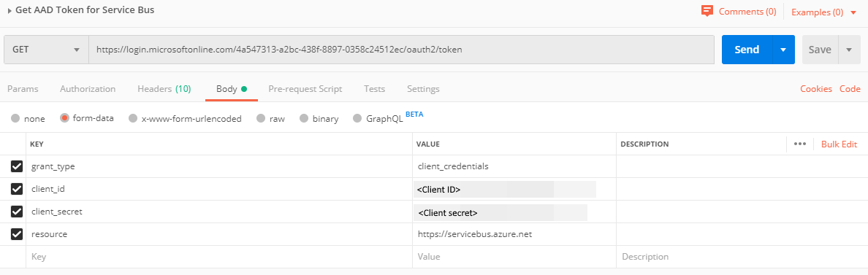Click the blue Send button

tap(747, 50)
